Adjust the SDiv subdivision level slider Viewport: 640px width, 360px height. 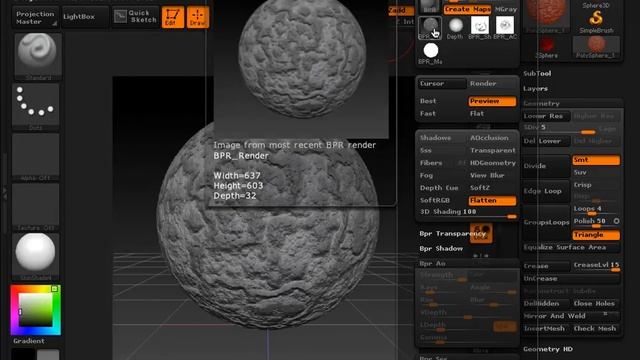[560, 129]
